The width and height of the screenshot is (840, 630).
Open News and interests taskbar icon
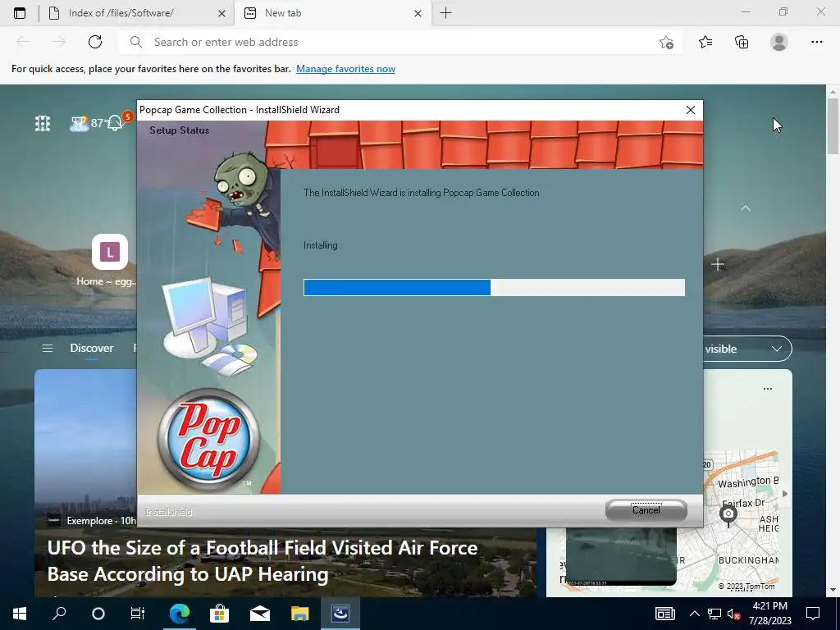tap(664, 614)
